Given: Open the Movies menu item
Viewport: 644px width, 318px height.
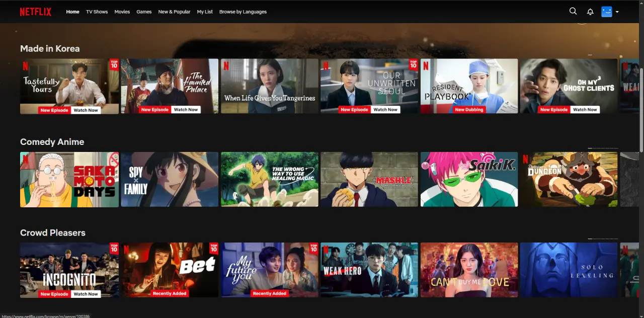Looking at the screenshot, I should point(122,12).
